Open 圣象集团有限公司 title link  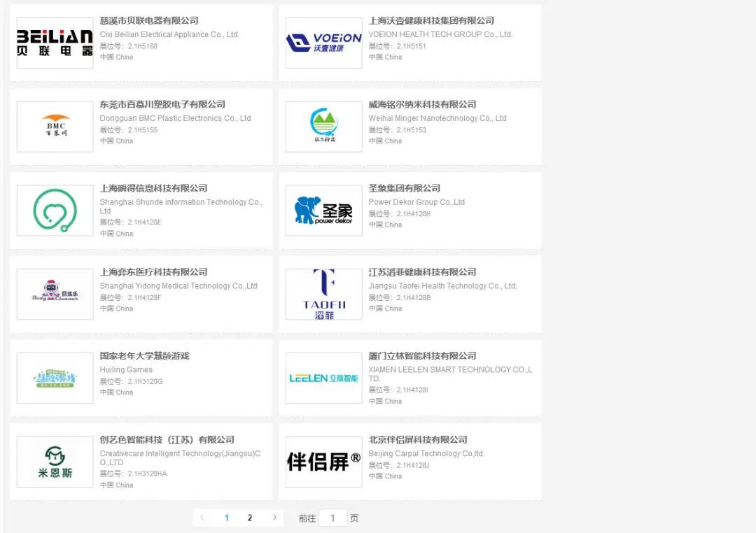pyautogui.click(x=405, y=188)
